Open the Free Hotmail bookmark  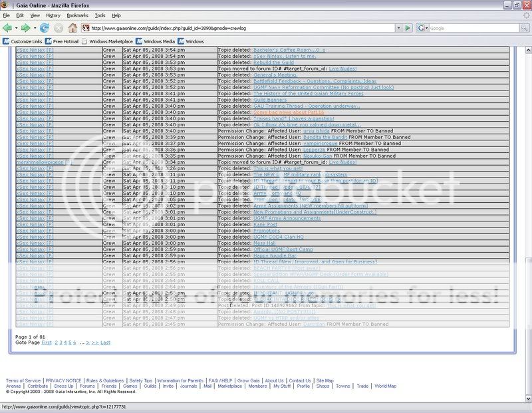click(x=62, y=41)
